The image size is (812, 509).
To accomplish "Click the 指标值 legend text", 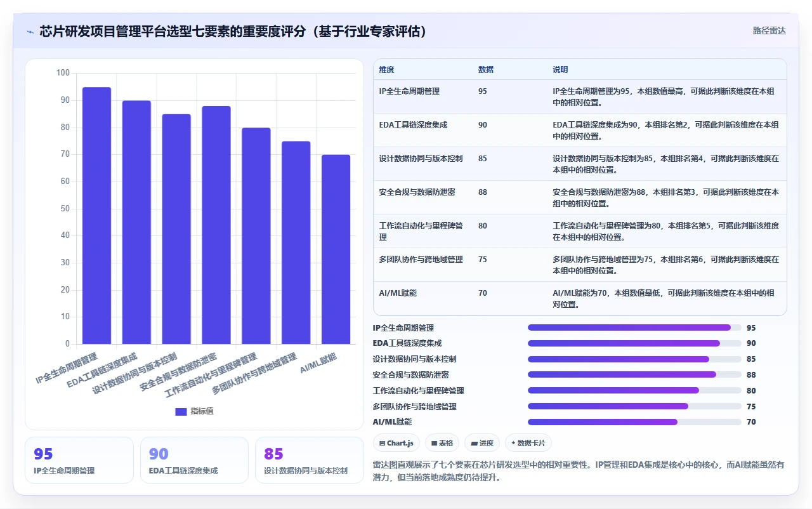I will [202, 411].
